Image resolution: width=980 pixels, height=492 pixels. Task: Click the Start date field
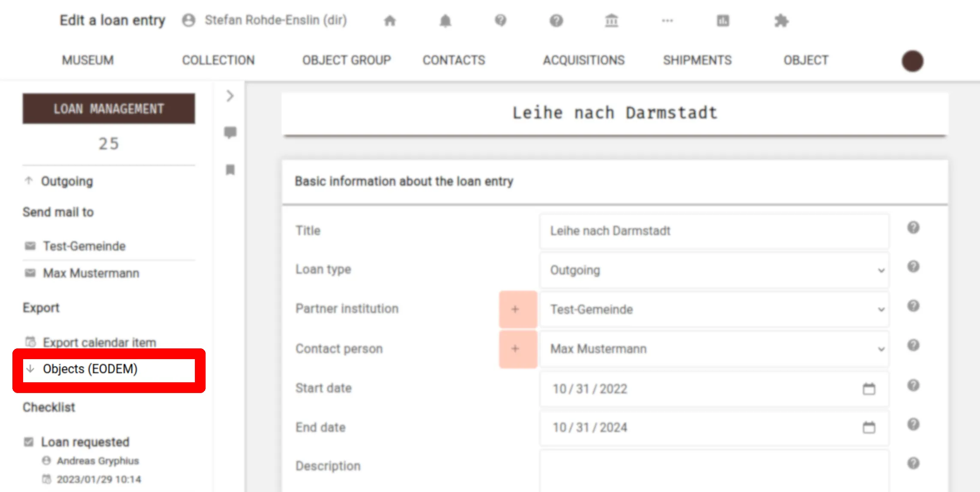[714, 389]
